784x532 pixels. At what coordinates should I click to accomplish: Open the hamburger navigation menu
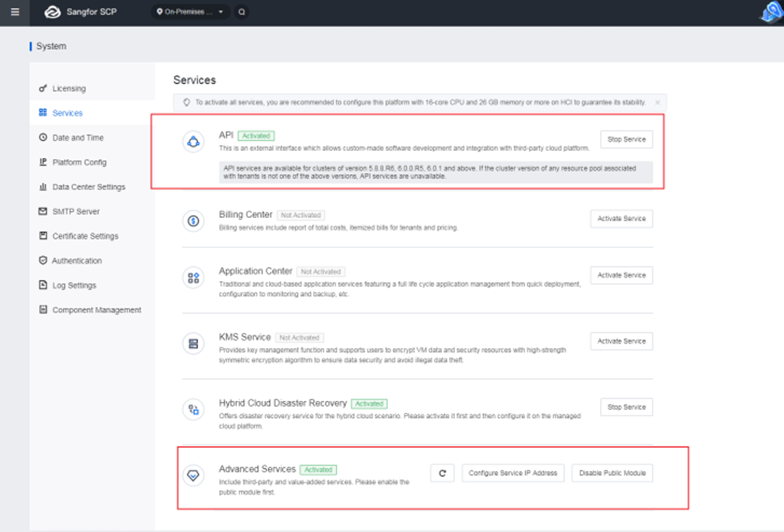pos(15,13)
